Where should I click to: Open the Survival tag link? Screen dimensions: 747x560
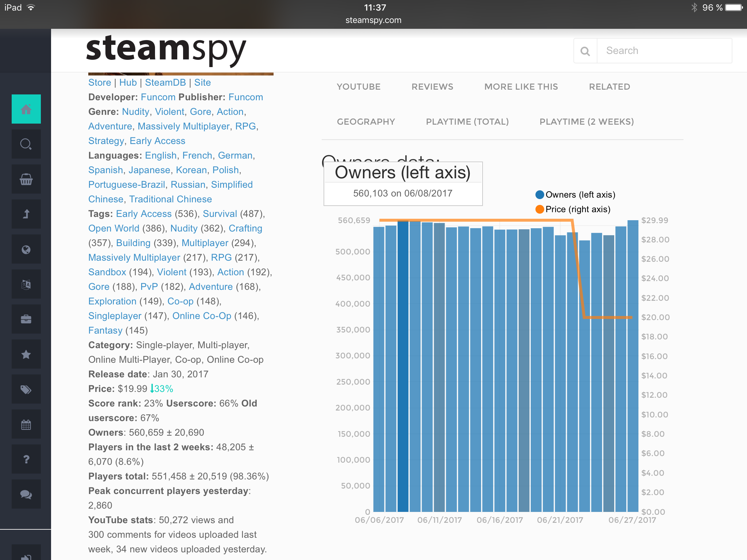(220, 214)
